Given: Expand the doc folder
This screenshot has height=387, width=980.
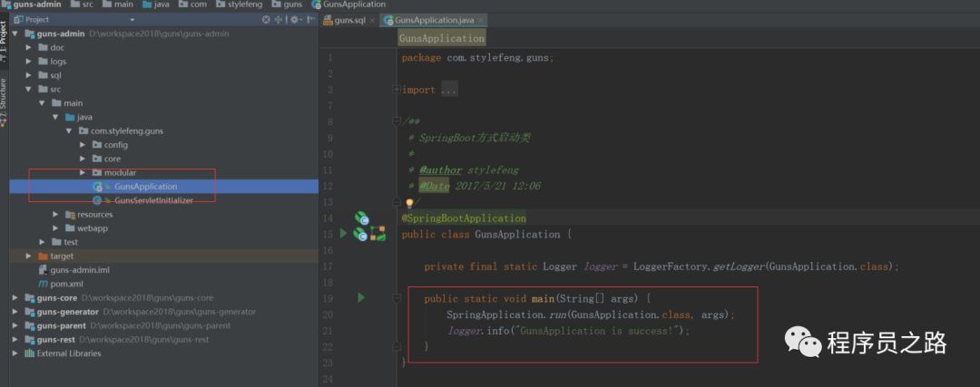Looking at the screenshot, I should click(x=29, y=47).
